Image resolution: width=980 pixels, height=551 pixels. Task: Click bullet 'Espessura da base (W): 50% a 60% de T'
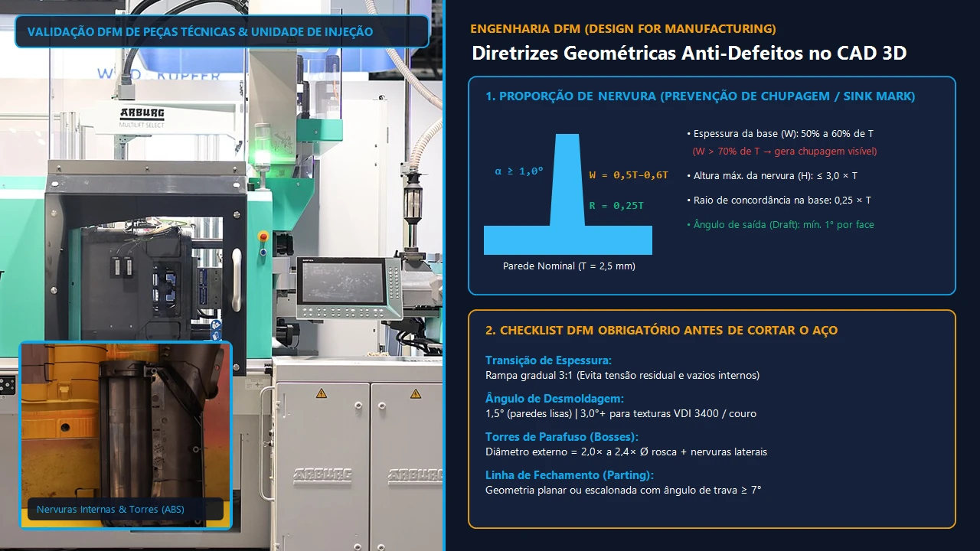(x=780, y=133)
